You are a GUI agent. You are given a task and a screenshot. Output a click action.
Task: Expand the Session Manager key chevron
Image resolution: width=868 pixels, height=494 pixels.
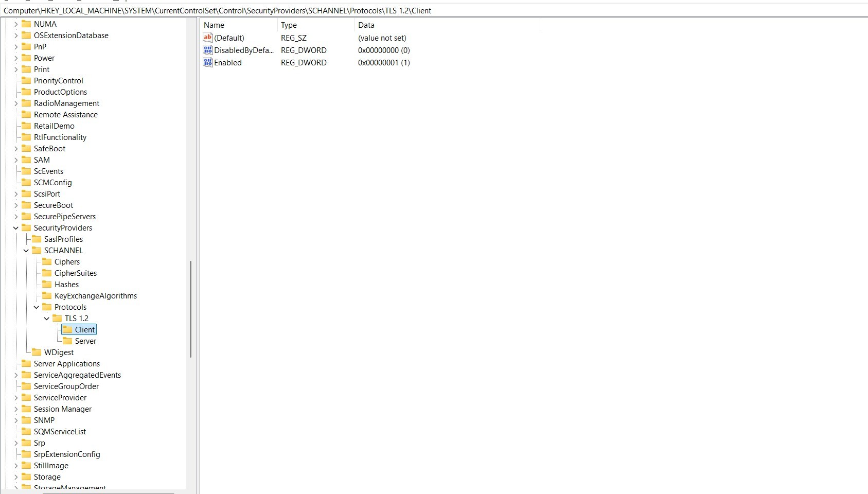pos(15,409)
